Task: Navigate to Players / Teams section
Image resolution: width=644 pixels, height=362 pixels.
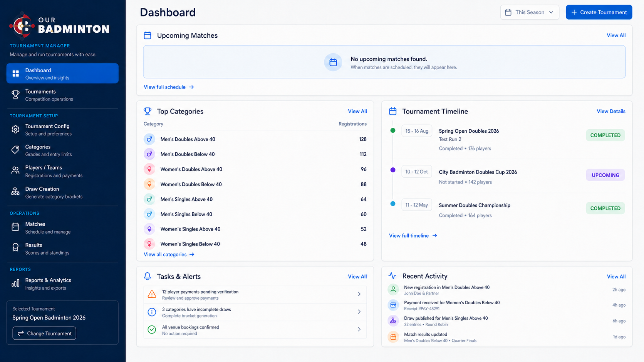Action: [x=62, y=171]
